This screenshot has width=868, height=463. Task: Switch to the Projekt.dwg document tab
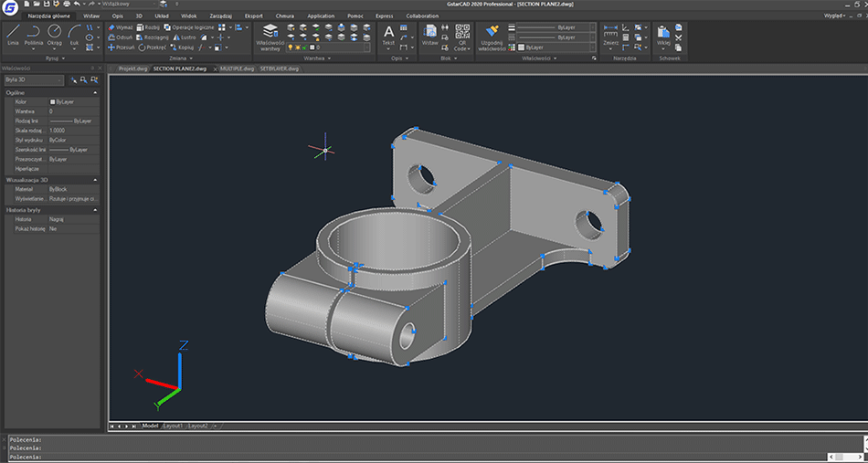[132, 68]
